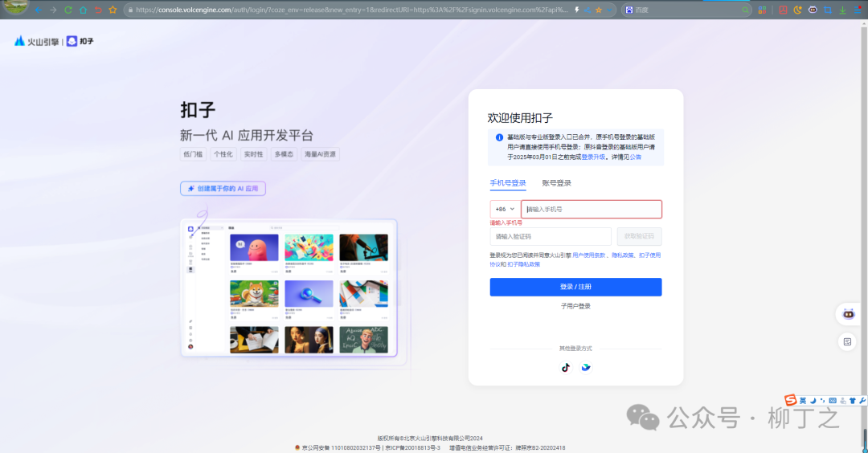Open the 扣子隐私政策 link

pos(524,264)
